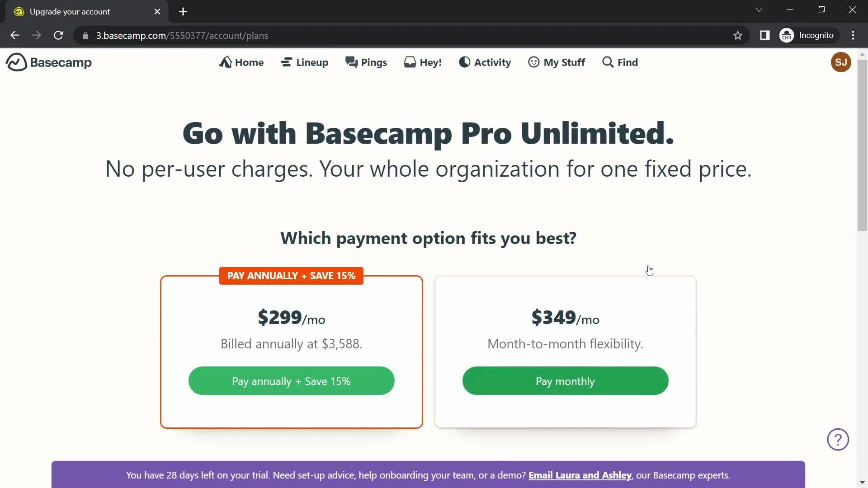The height and width of the screenshot is (488, 868).
Task: Open the Hey! notifications
Action: click(x=423, y=62)
